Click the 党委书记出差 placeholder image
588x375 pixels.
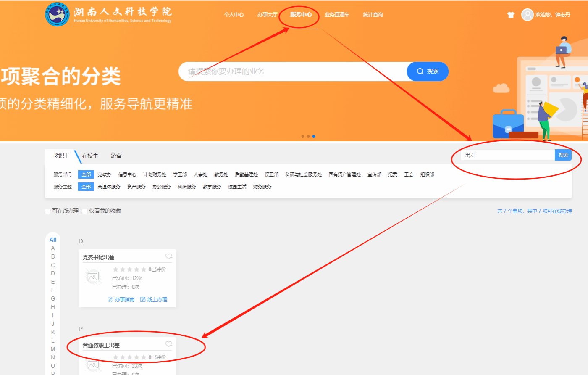[93, 277]
